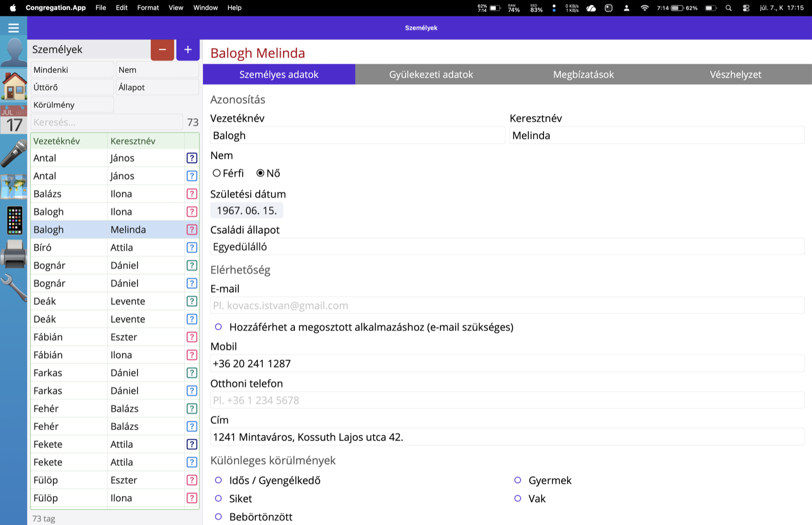812x525 pixels.
Task: Click the question mark icon for Bíró Attila
Action: [192, 248]
